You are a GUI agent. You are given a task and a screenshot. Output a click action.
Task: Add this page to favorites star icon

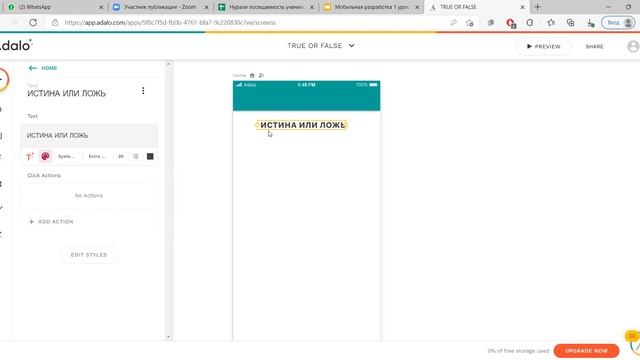[x=470, y=23]
